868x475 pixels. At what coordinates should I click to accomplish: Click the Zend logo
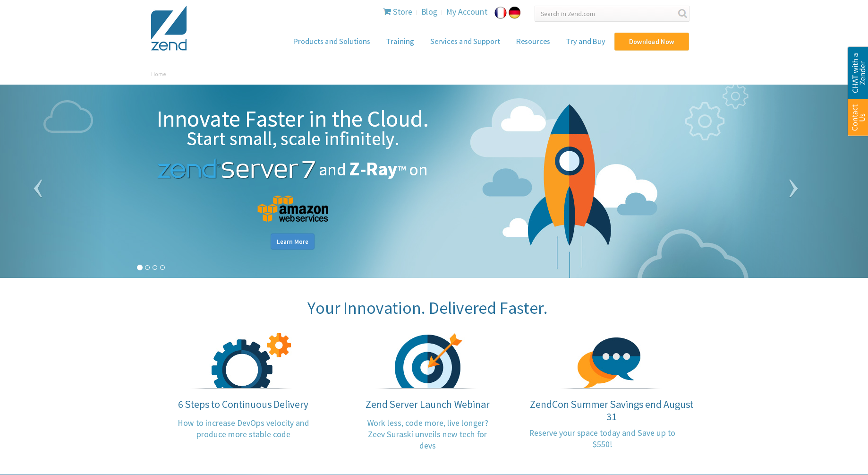(x=169, y=28)
